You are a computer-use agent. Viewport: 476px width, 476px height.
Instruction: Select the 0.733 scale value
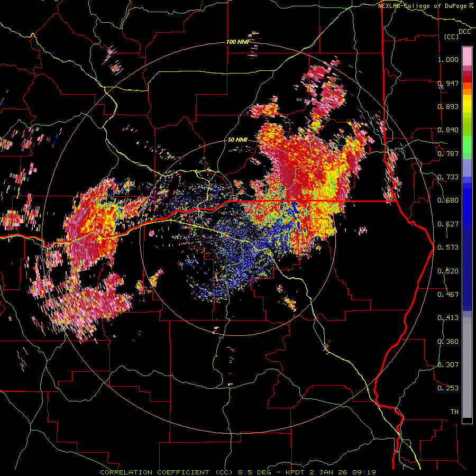(x=448, y=177)
